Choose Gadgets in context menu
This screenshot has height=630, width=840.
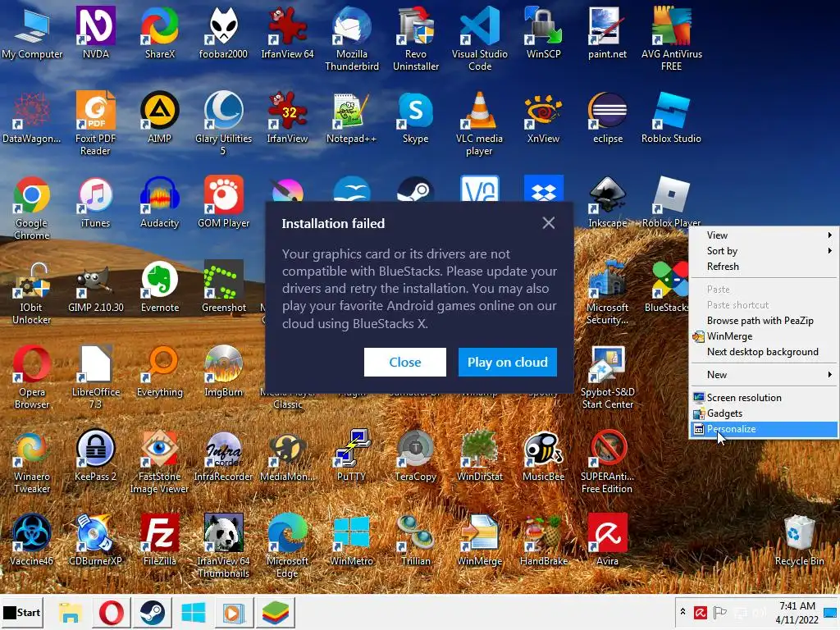click(x=765, y=413)
